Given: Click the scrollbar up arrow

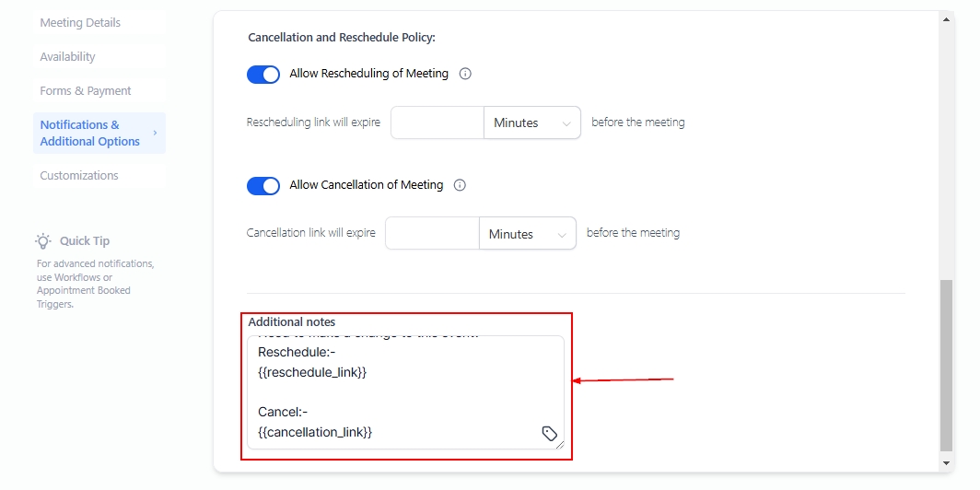Looking at the screenshot, I should click(x=947, y=18).
